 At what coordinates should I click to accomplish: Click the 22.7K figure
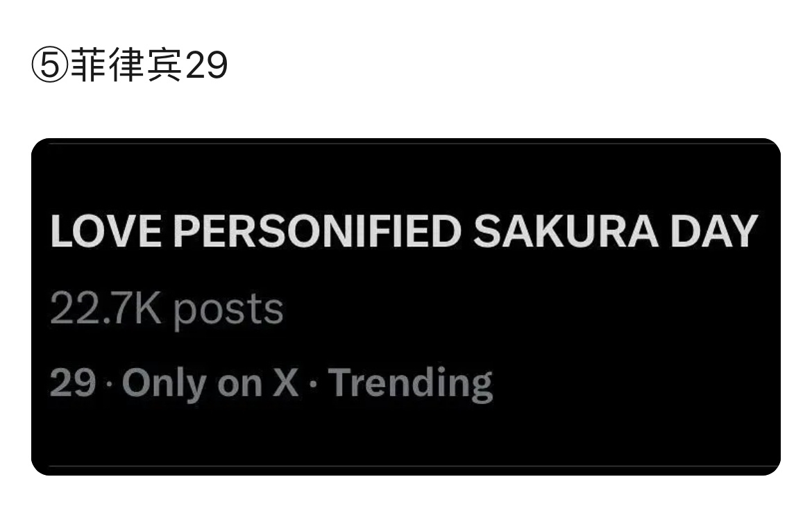tap(105, 308)
